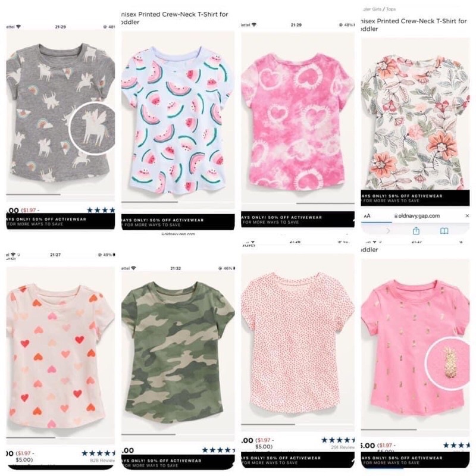476x476 pixels.
Task: Open the Safari bookmarks book icon
Action: coord(444,231)
